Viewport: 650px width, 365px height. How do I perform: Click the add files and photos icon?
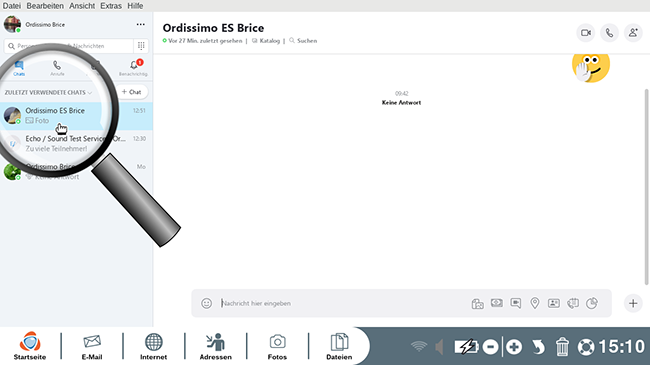[478, 304]
